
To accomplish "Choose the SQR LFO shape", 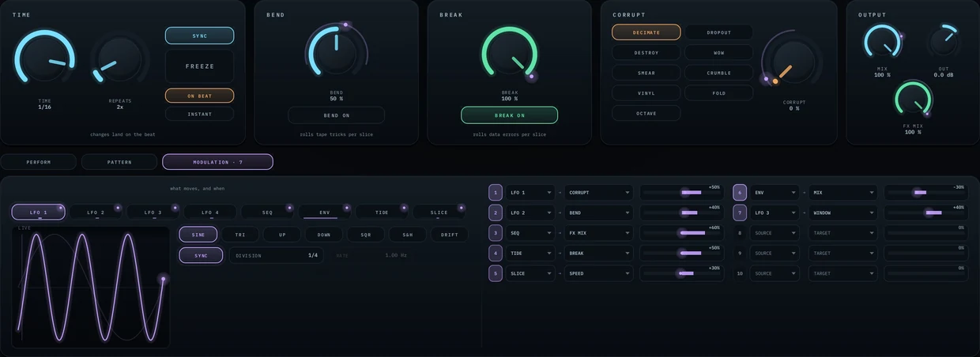I will click(x=366, y=235).
